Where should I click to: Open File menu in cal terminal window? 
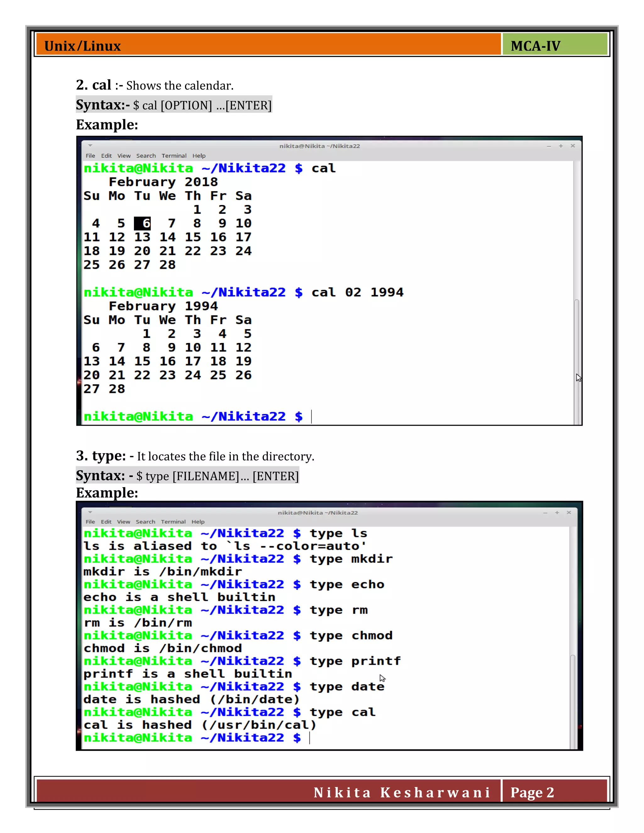click(x=91, y=156)
